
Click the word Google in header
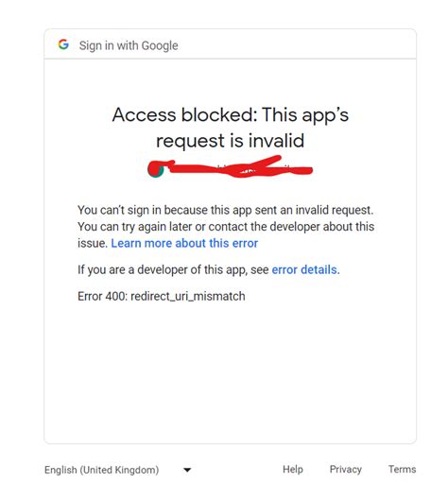tap(160, 45)
